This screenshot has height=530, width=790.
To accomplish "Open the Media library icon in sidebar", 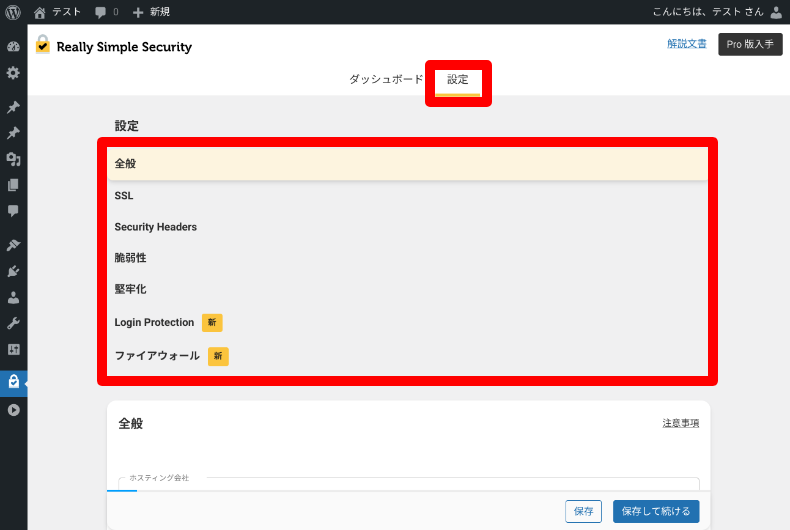I will (x=13, y=159).
